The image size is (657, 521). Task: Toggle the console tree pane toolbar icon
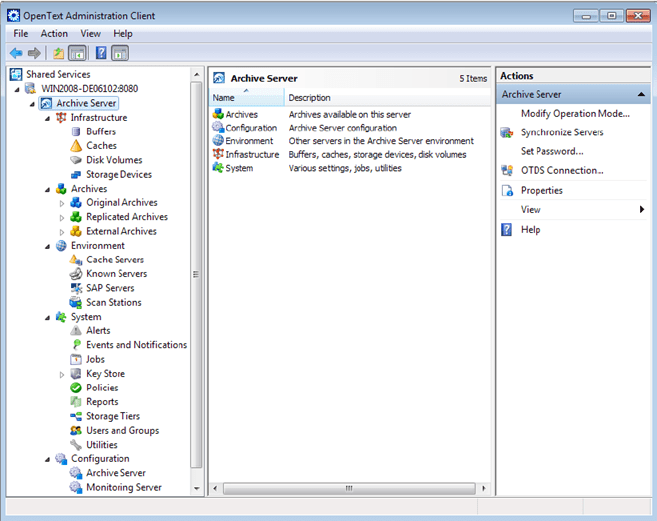(x=78, y=53)
